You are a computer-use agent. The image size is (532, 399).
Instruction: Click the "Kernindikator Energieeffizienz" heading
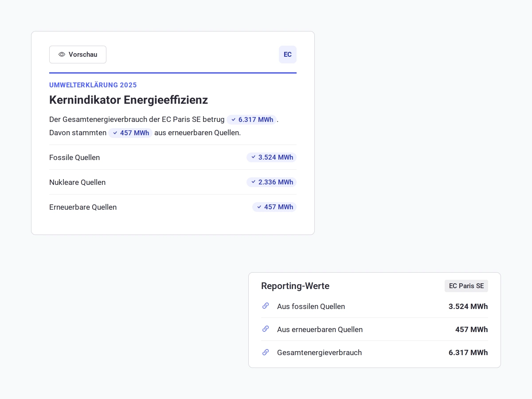(x=129, y=100)
